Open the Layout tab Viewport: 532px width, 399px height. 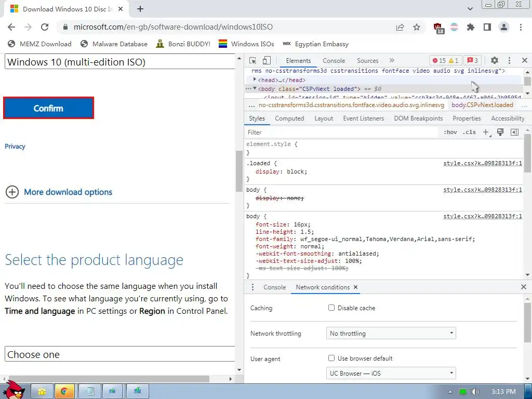click(324, 118)
